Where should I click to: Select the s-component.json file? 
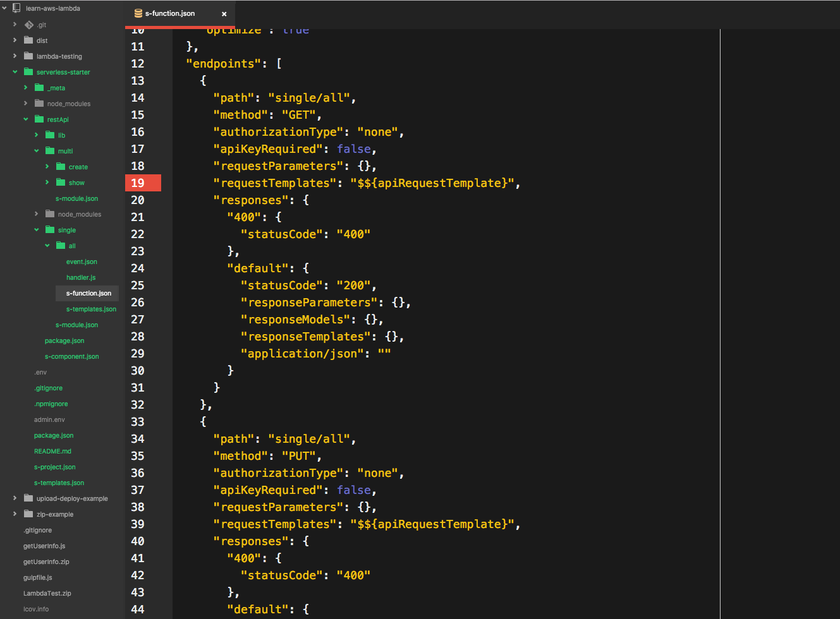coord(71,356)
